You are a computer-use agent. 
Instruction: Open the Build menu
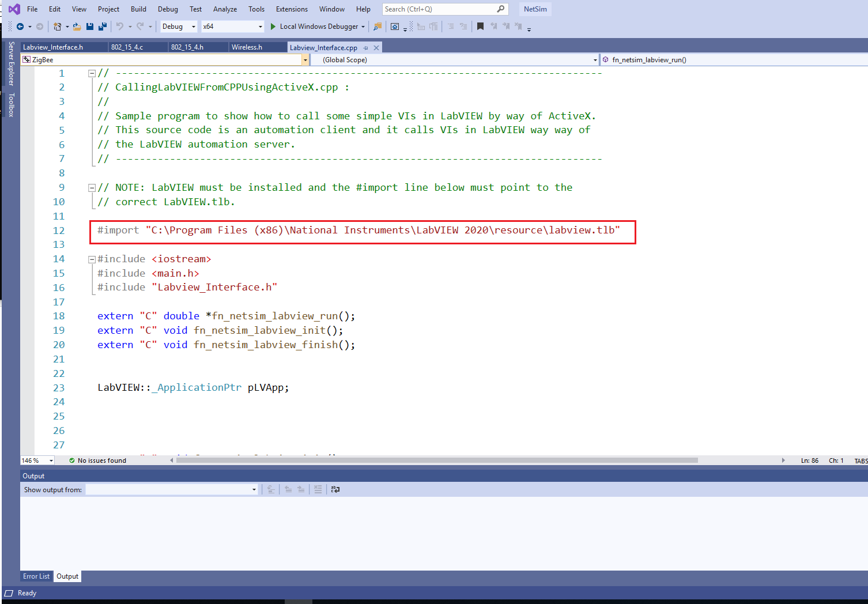point(138,9)
